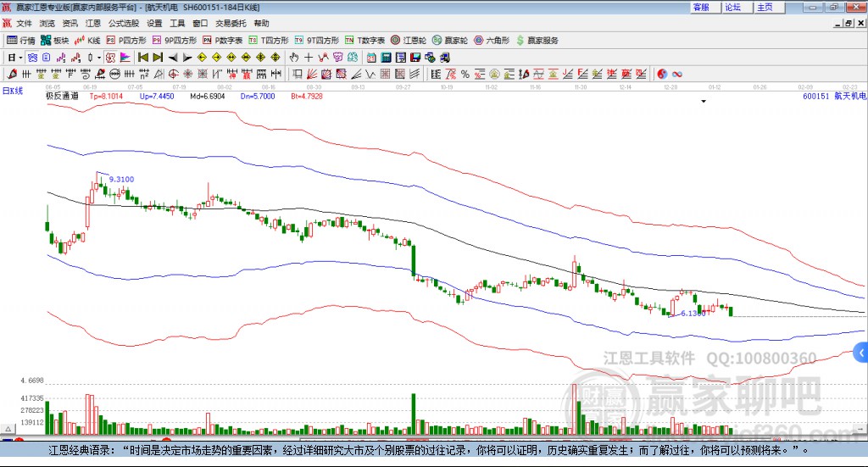Click the Bt=4.7928 value

(x=307, y=97)
